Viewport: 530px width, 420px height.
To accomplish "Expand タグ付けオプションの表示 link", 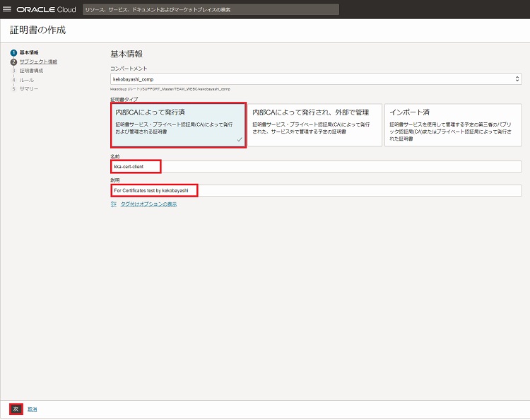I will click(148, 204).
